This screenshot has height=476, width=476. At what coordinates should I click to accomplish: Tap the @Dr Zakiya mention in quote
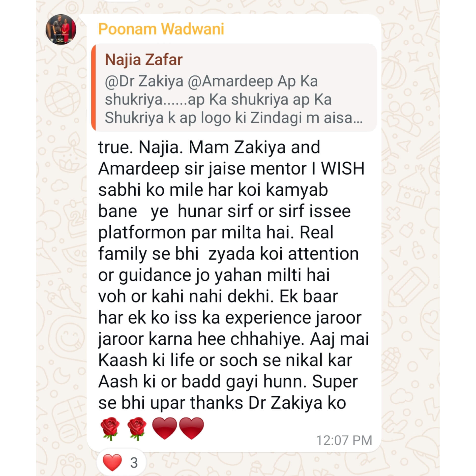point(144,82)
